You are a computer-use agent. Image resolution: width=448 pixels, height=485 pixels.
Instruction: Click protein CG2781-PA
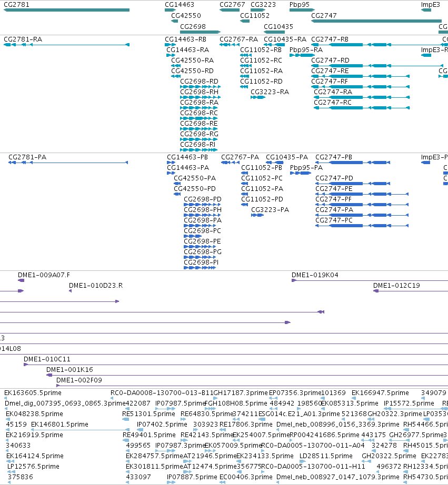pos(27,157)
